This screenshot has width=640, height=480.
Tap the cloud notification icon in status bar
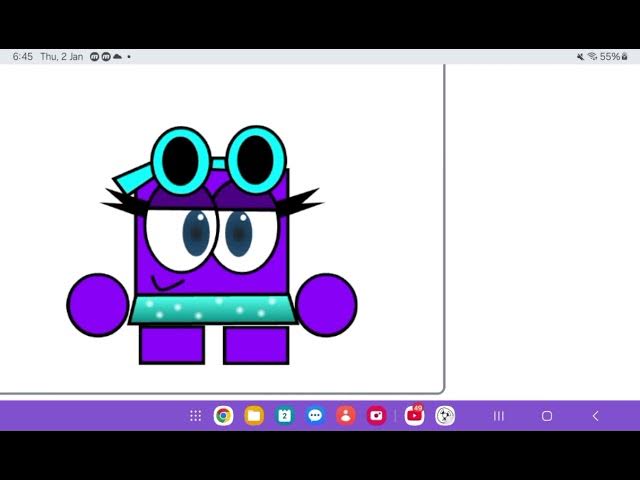118,57
